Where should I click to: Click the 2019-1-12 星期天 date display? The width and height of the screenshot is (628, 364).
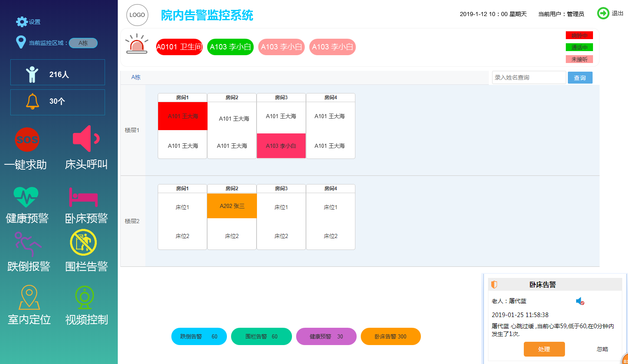[493, 14]
